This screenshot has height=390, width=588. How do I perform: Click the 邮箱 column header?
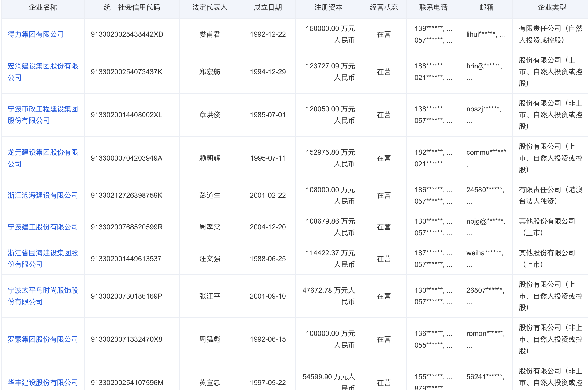point(486,7)
